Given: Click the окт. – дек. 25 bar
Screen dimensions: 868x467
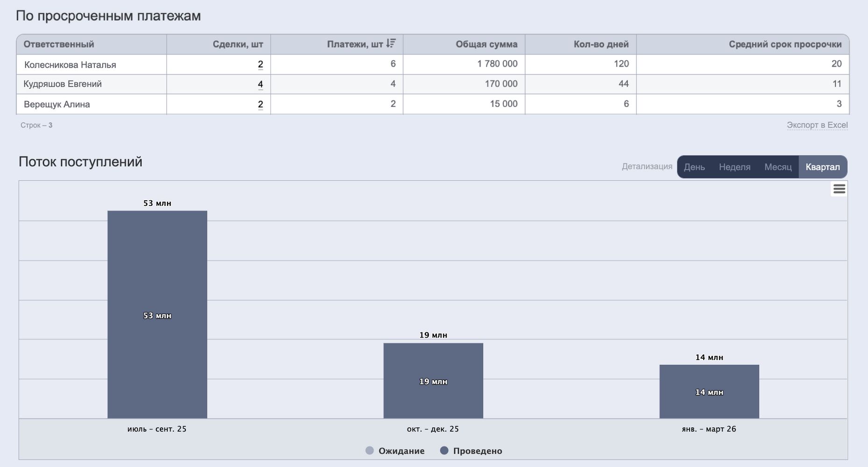Looking at the screenshot, I should 433,381.
